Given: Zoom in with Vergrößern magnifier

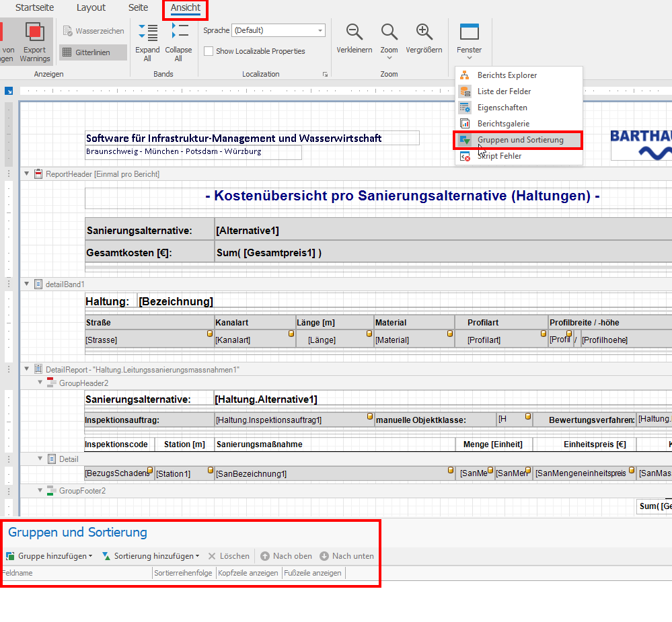Looking at the screenshot, I should pyautogui.click(x=424, y=32).
